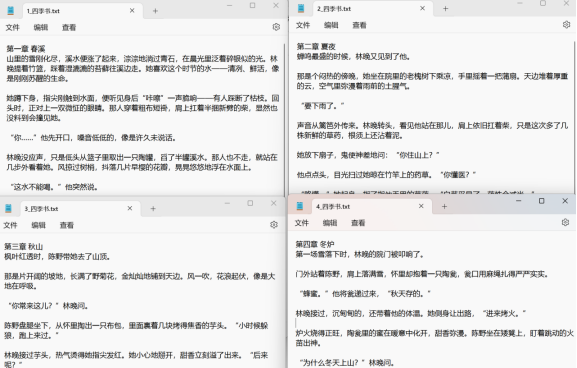Maximize the 3_四季书.txt window
577x368 pixels.
(x=250, y=203)
